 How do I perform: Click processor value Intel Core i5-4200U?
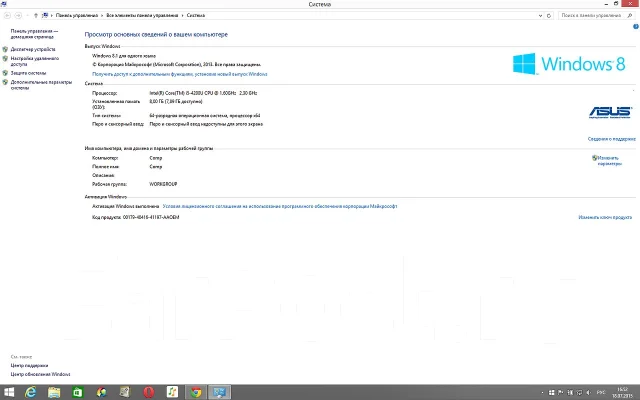tap(203, 93)
